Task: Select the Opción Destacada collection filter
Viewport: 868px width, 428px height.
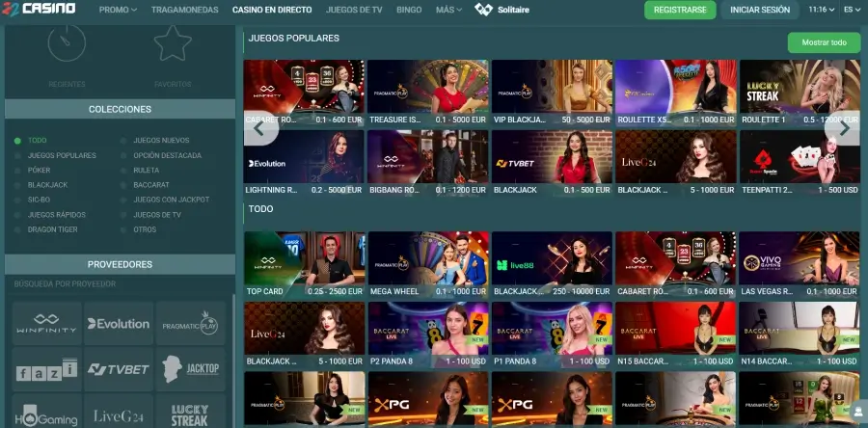Action: (x=167, y=155)
